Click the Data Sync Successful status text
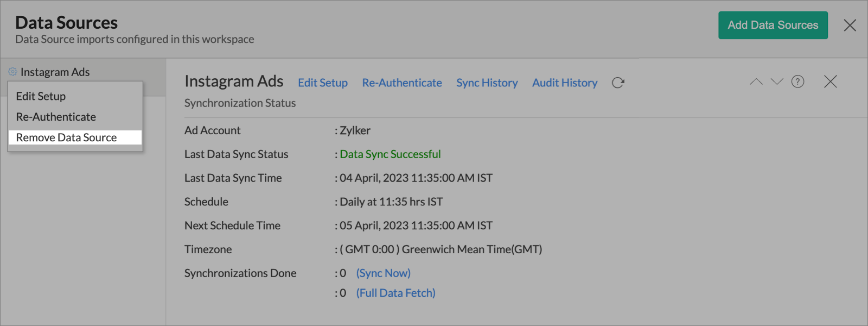 390,154
